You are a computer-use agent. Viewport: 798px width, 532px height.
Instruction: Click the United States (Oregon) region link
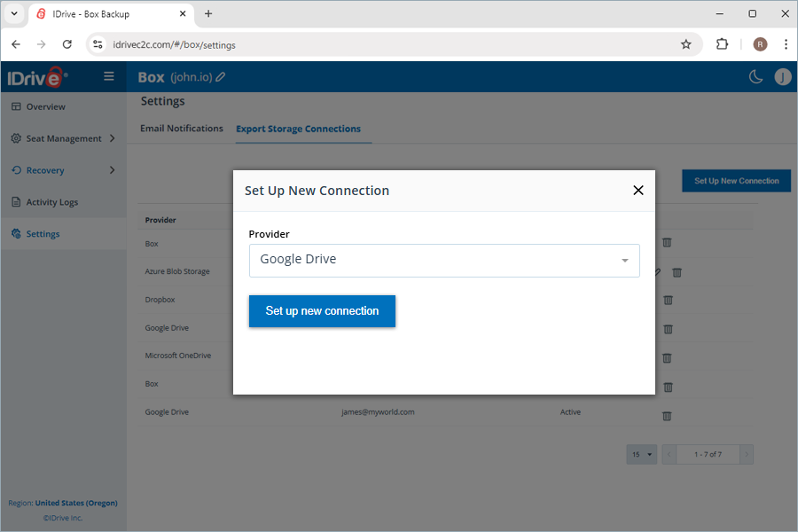74,503
